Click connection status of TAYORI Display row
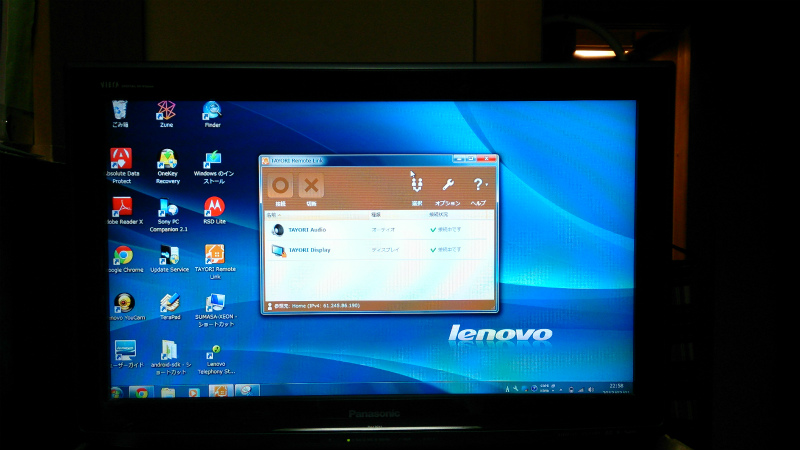800x450 pixels. tap(446, 250)
